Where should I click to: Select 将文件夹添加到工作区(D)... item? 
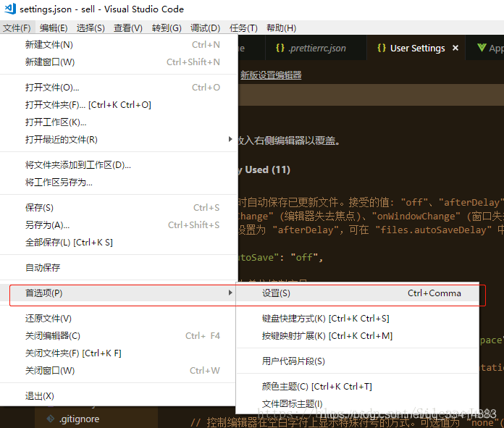point(119,165)
